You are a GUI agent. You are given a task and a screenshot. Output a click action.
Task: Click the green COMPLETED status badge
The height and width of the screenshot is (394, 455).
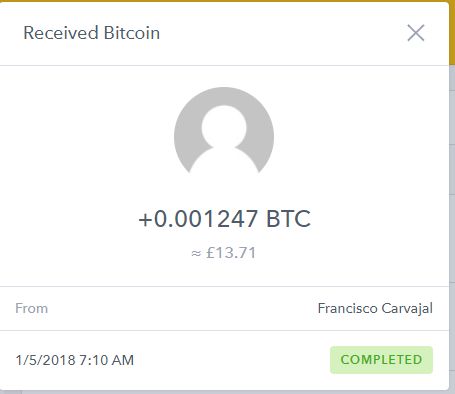(381, 360)
